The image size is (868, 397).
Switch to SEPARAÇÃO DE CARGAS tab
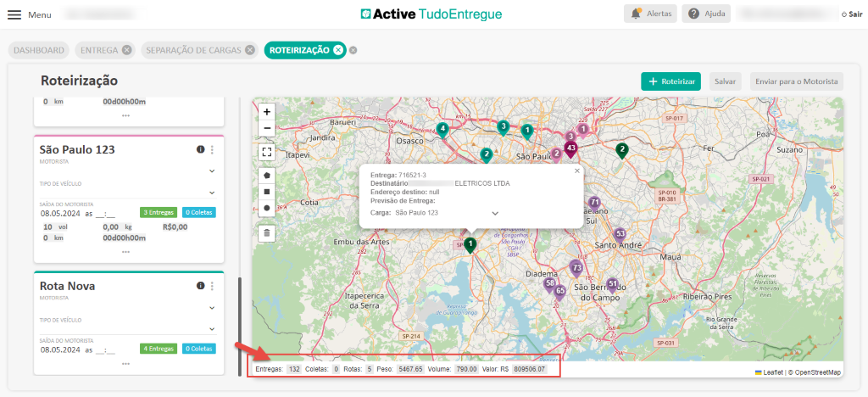coord(193,50)
